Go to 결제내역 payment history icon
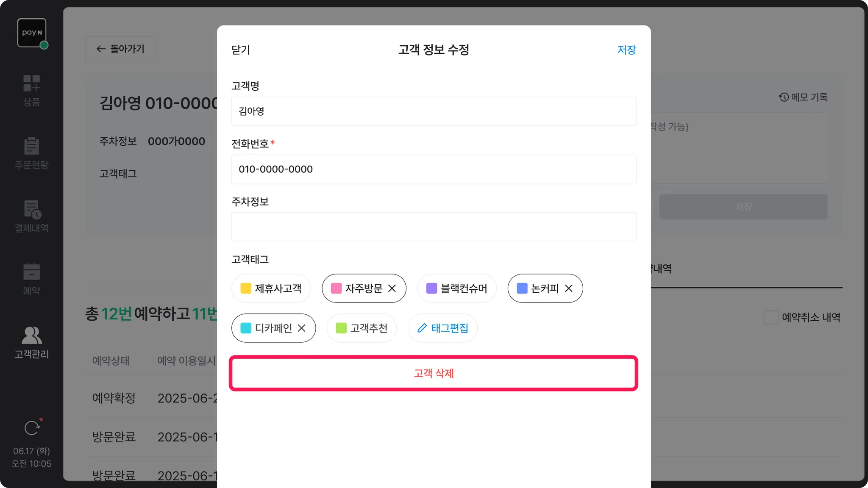868x488 pixels. click(x=31, y=216)
